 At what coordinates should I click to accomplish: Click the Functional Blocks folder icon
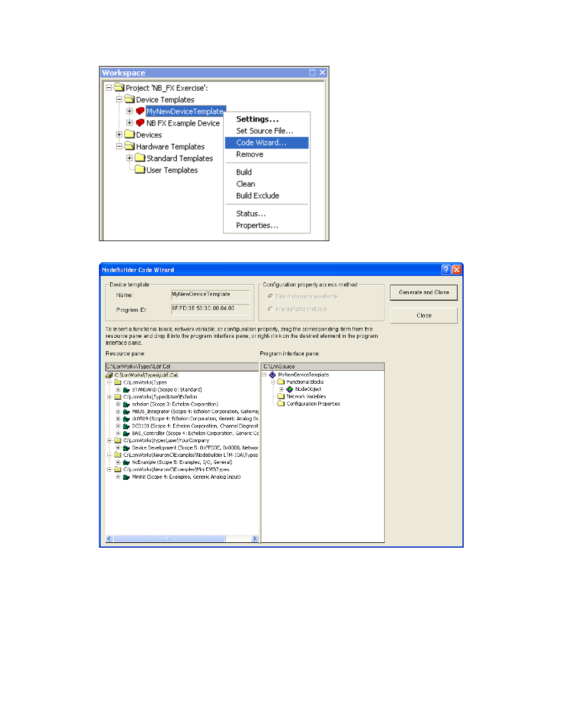[281, 382]
